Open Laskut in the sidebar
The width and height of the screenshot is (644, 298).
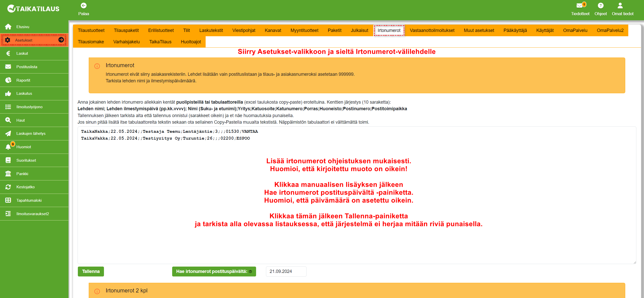pyautogui.click(x=34, y=53)
